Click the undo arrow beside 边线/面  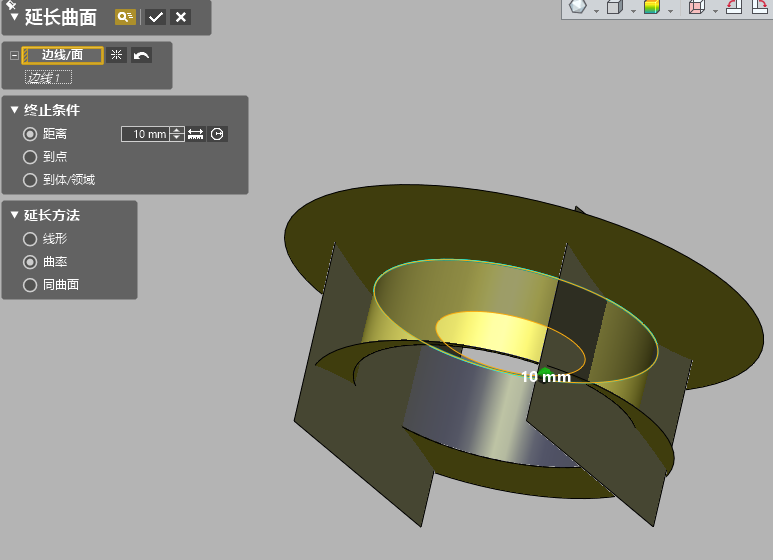(x=141, y=55)
